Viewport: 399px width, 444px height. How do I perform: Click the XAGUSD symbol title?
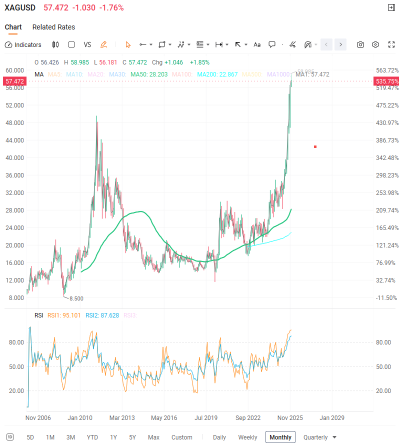point(20,8)
